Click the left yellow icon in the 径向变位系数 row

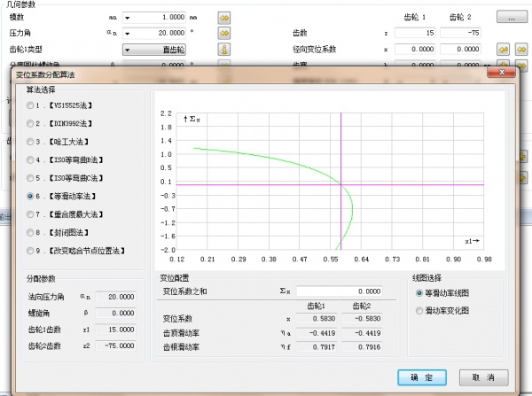(503, 50)
